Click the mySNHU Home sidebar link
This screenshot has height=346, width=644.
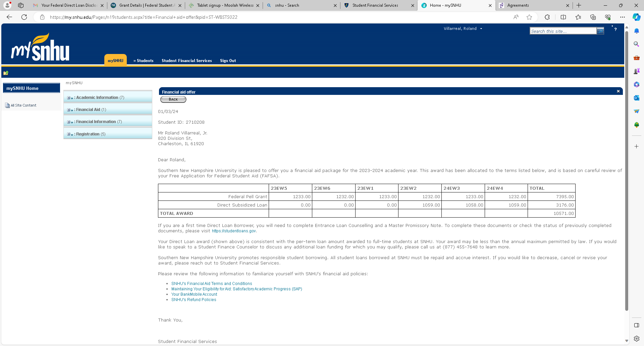point(31,88)
